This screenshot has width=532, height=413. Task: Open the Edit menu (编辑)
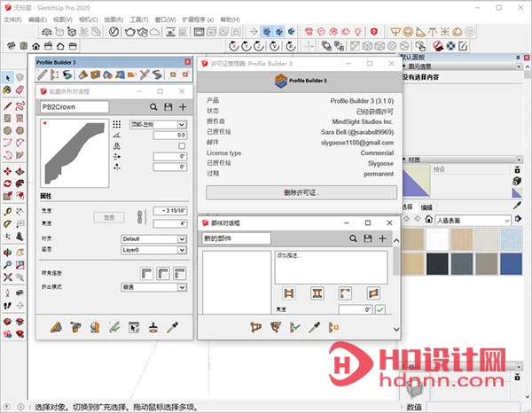37,19
